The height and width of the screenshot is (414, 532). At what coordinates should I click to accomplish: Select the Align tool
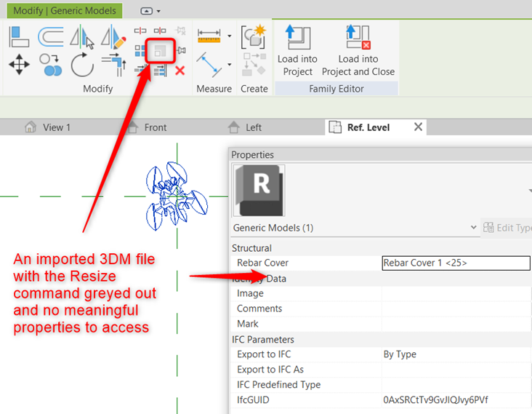tap(19, 36)
